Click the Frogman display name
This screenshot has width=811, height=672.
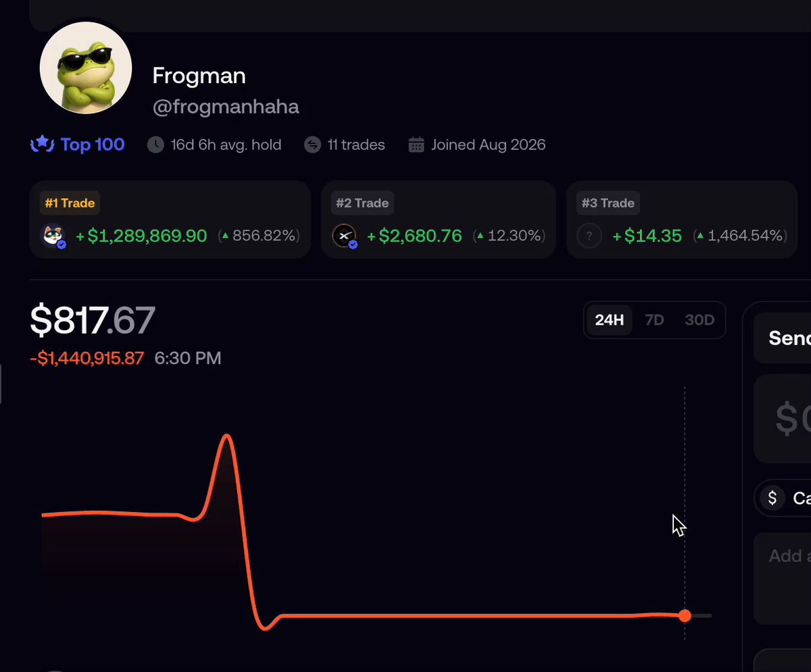pos(199,76)
